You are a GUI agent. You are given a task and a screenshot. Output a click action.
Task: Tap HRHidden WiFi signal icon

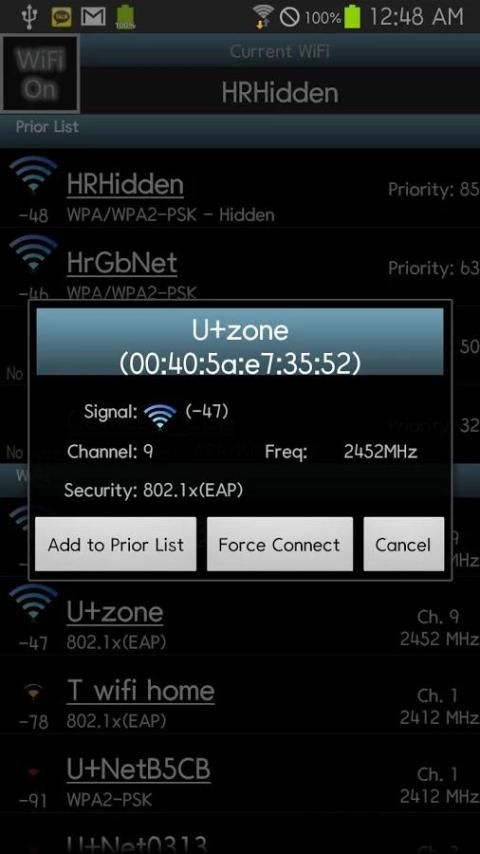[33, 175]
